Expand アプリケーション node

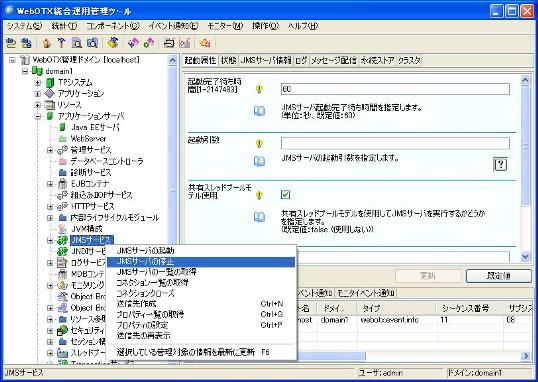(x=38, y=94)
